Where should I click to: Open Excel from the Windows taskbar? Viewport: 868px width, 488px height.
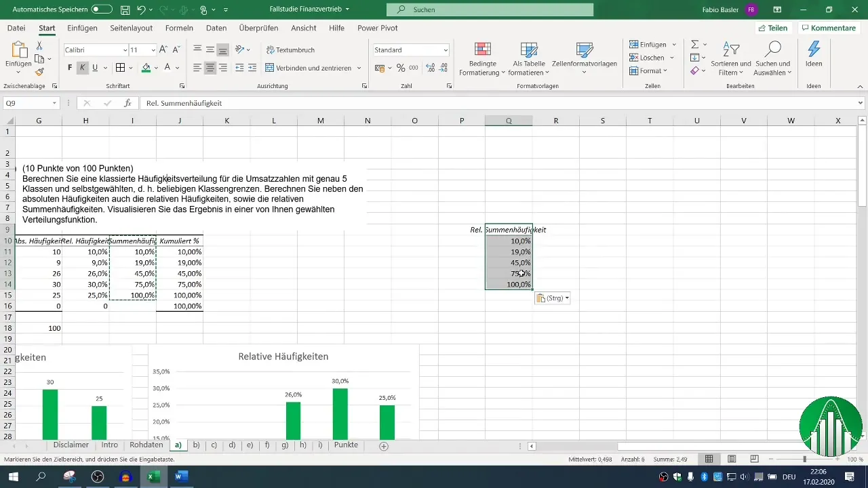coord(154,477)
